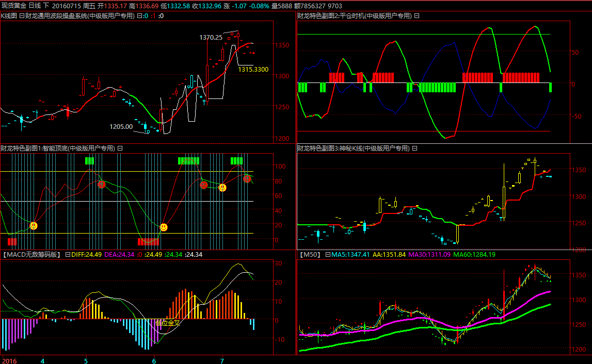Screen dimensions: 592x364
Task: Click the 低位金叉 signal label on MACD
Action: pos(168,323)
